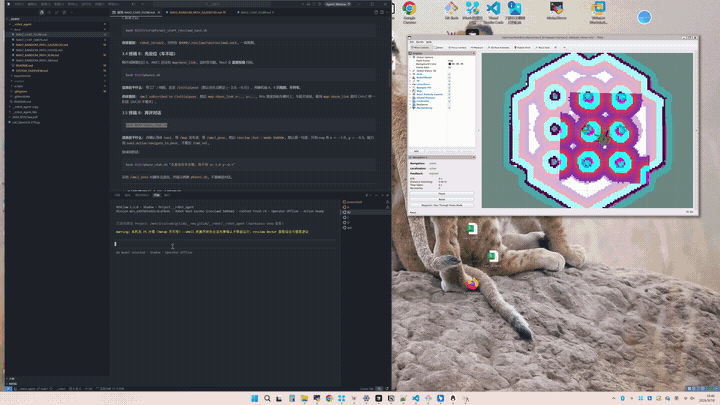Screen dimensions: 720x405
Task: Click the Agents Window button in title bar
Action: (338, 4)
